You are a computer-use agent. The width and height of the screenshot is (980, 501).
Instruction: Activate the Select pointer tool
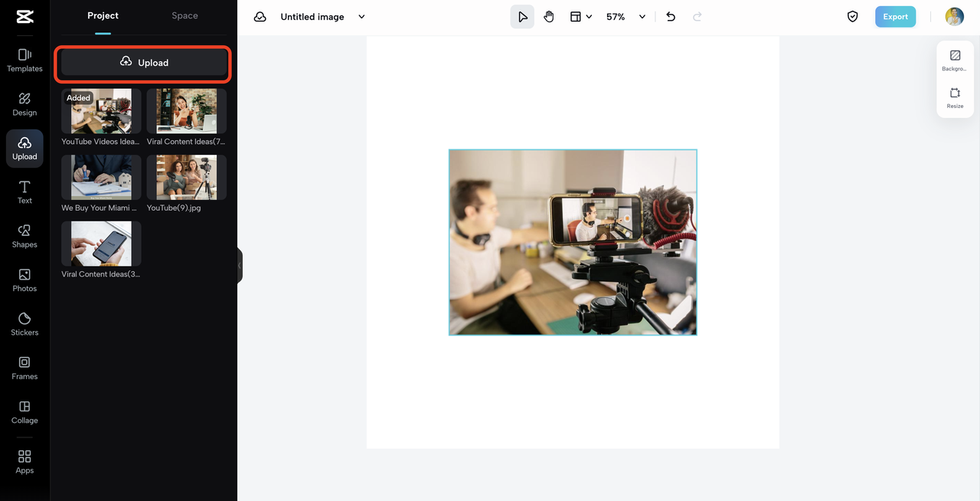pyautogui.click(x=522, y=17)
